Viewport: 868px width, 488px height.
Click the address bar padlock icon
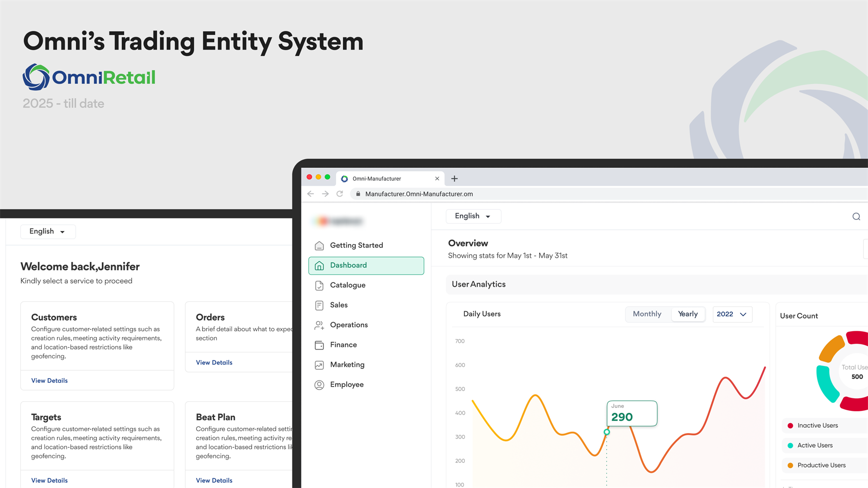(358, 194)
